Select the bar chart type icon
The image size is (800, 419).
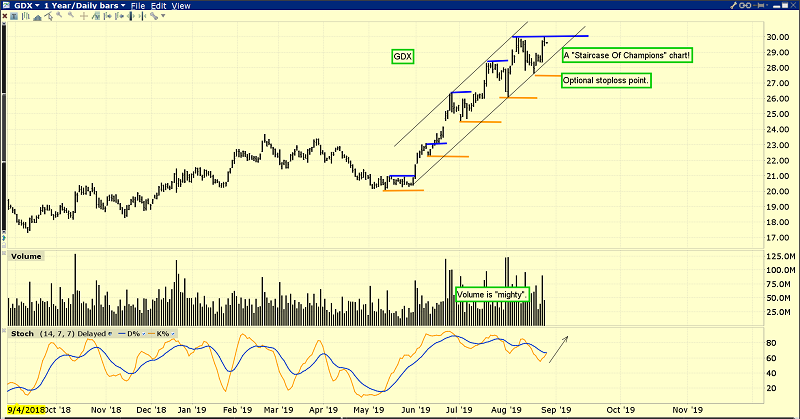point(26,16)
